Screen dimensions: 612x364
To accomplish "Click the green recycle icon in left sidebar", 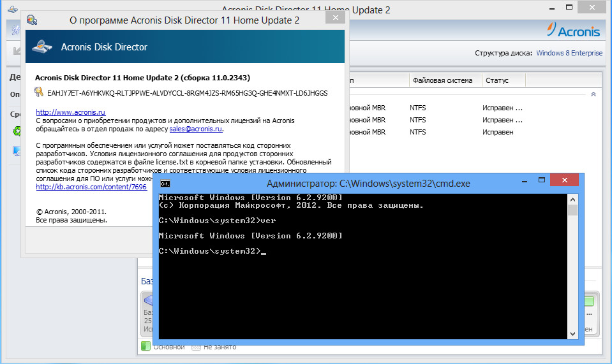I will click(x=17, y=131).
